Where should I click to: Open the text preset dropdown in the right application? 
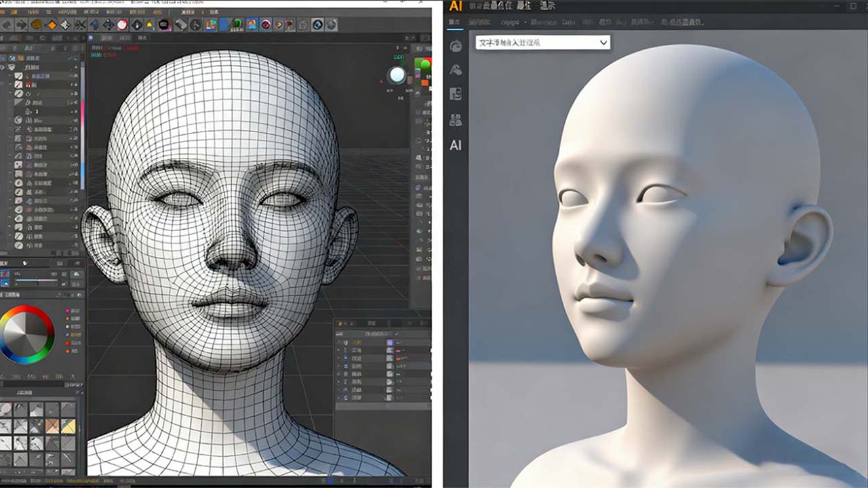click(x=541, y=42)
